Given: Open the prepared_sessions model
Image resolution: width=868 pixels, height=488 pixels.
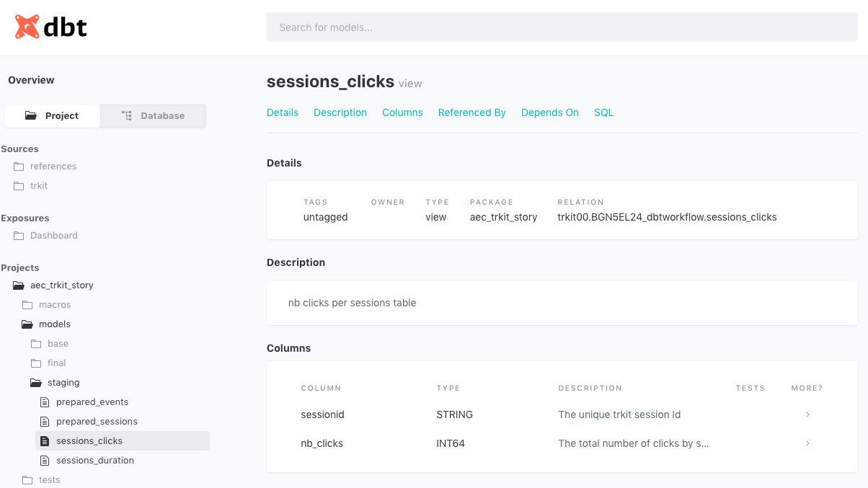Looking at the screenshot, I should point(97,422).
